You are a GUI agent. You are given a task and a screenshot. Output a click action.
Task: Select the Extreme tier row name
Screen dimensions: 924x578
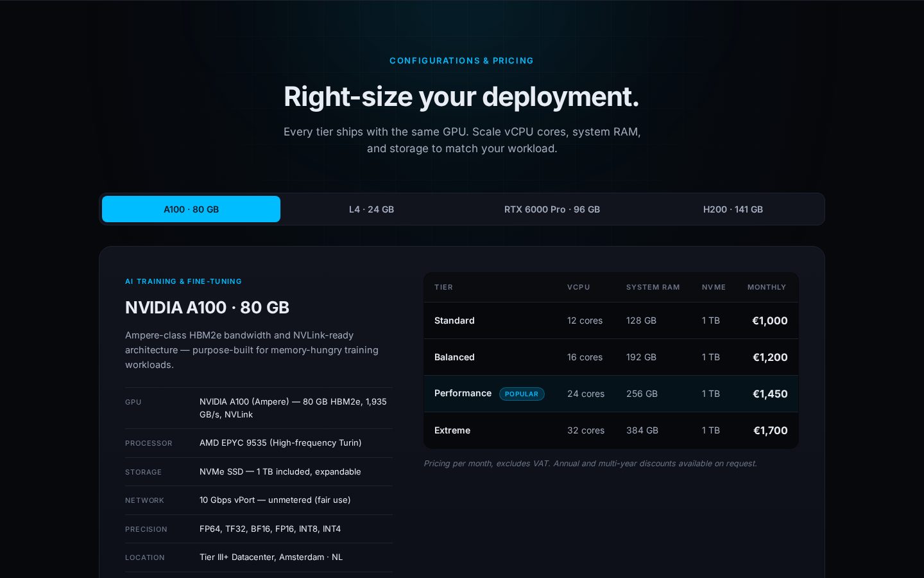pos(452,430)
